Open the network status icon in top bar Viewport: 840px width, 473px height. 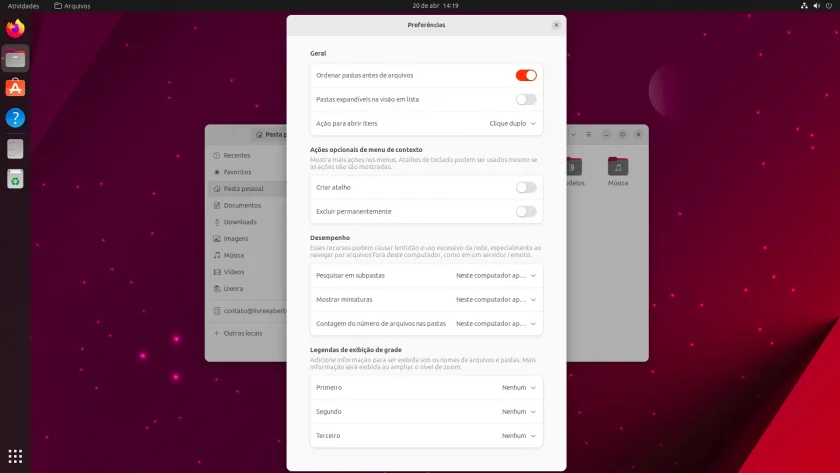pos(804,6)
